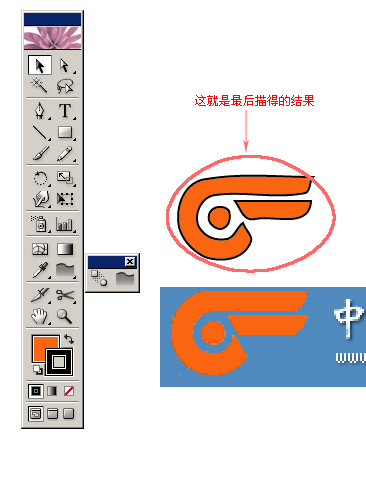Select the black arrow Selection tool
366x488 pixels.
click(x=40, y=65)
